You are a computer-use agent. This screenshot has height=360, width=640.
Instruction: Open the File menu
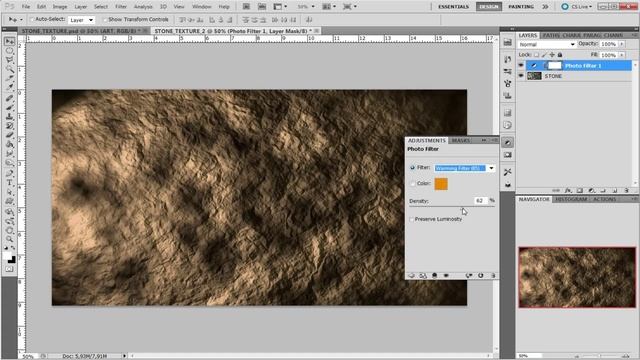click(x=26, y=7)
